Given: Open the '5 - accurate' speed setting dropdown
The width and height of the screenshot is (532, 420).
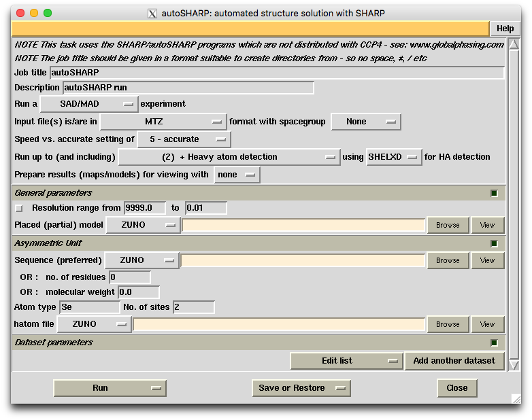Looking at the screenshot, I should pyautogui.click(x=184, y=139).
